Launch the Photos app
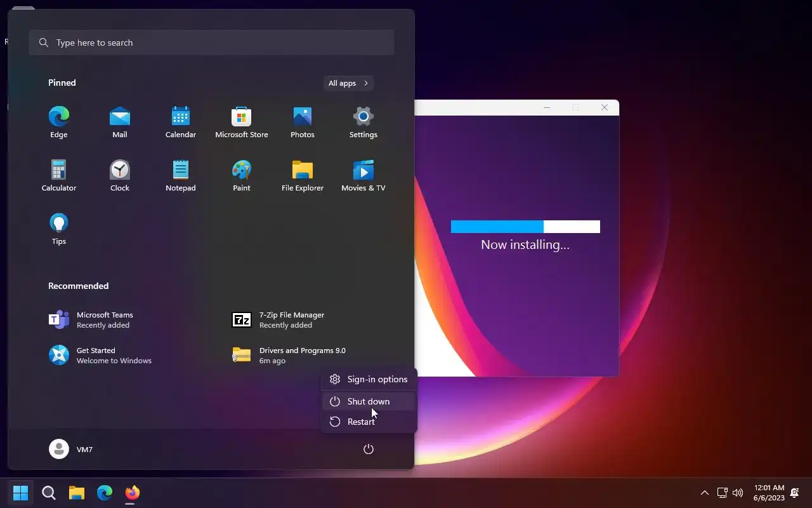Viewport: 812px width, 508px height. [303, 122]
